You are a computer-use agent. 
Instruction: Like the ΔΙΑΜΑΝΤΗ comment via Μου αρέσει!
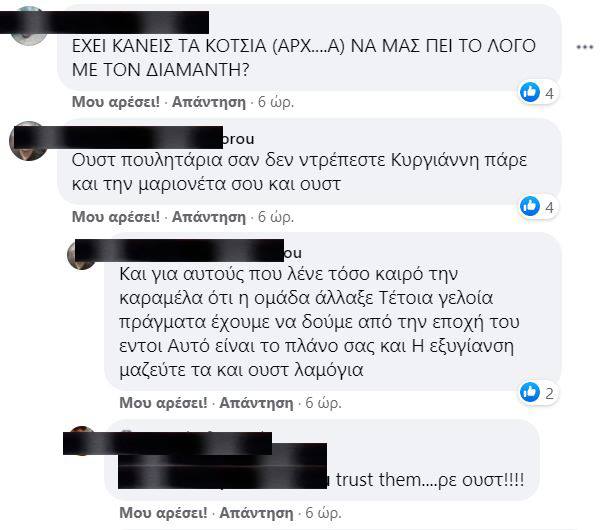pos(116,102)
